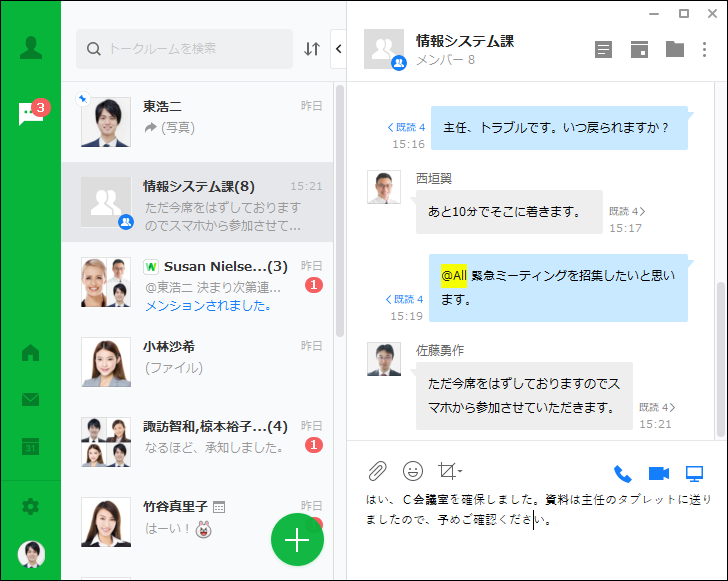Open settings gear in sidebar
Image resolution: width=728 pixels, height=581 pixels.
[x=30, y=507]
